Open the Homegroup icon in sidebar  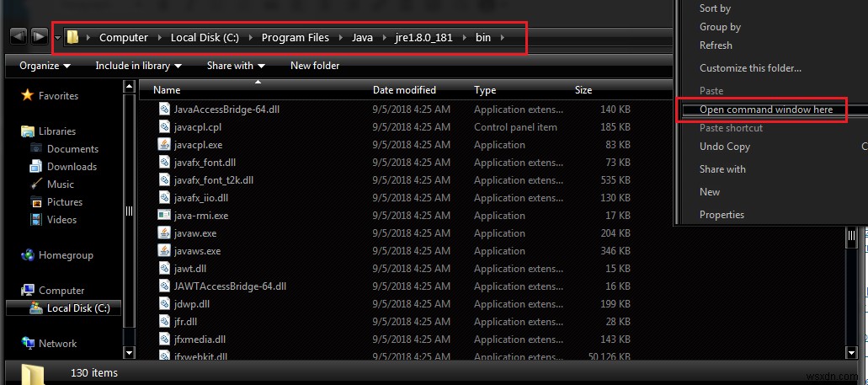click(27, 255)
